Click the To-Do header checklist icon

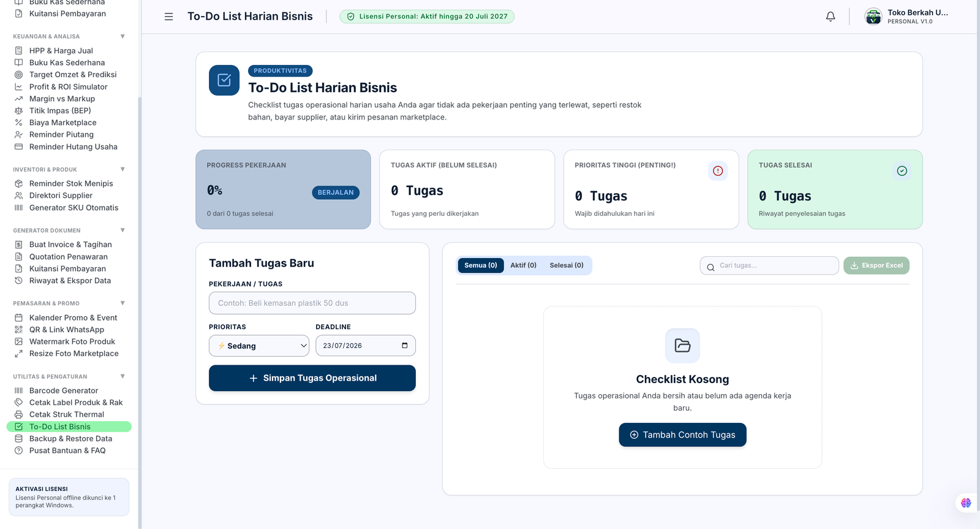pos(224,80)
